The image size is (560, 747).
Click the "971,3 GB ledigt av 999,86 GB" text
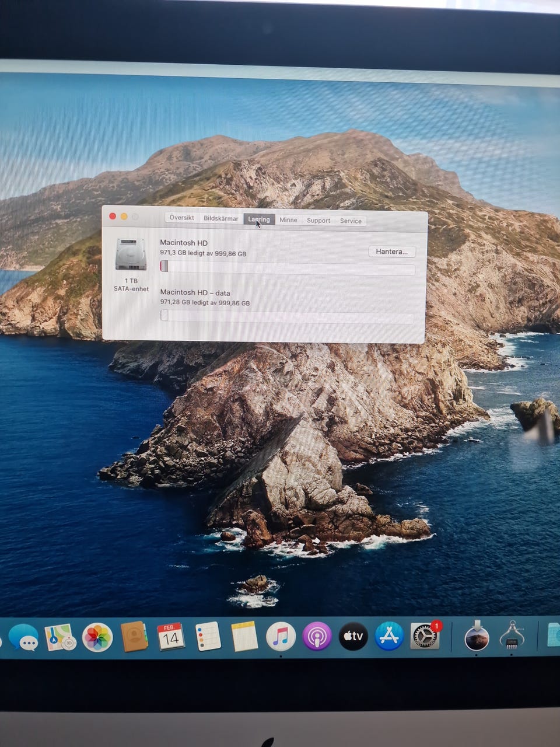pyautogui.click(x=203, y=253)
